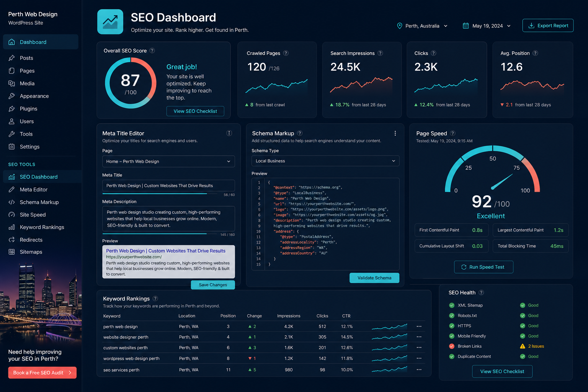Click the Search Impressions help icon
588x392 pixels.
[380, 53]
